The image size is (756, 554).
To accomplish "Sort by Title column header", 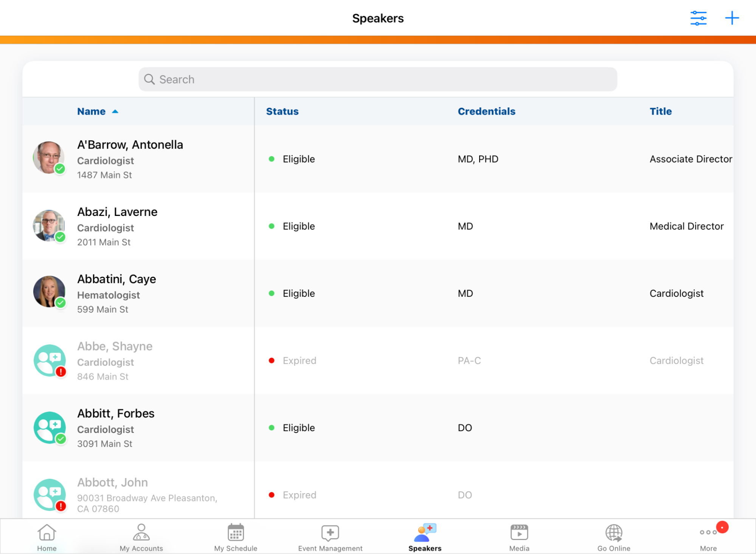I will (660, 112).
